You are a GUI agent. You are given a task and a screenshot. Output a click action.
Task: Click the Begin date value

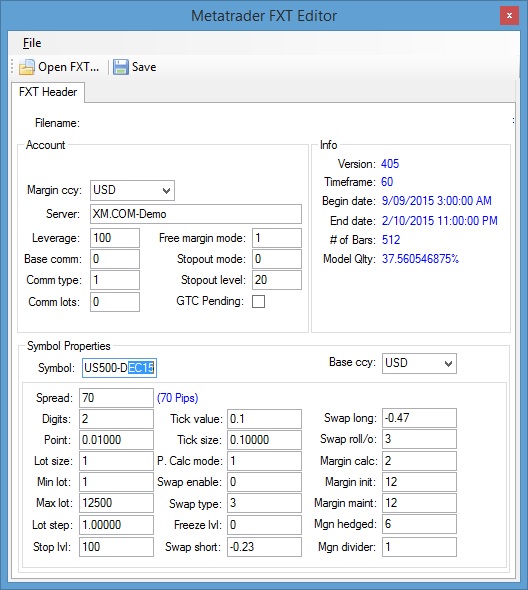click(x=437, y=201)
